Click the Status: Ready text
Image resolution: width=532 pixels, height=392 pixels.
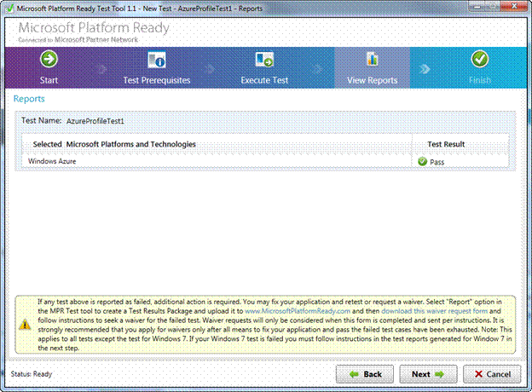[x=32, y=374]
